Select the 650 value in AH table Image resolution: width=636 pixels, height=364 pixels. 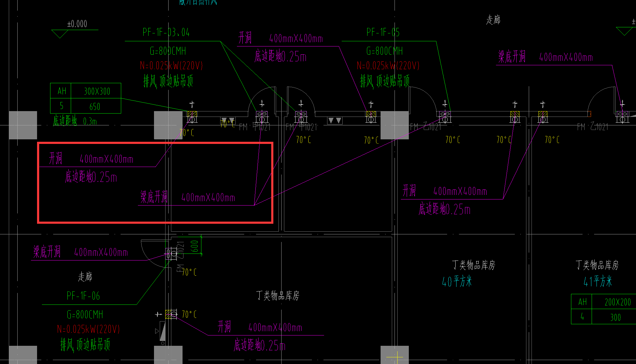click(95, 107)
